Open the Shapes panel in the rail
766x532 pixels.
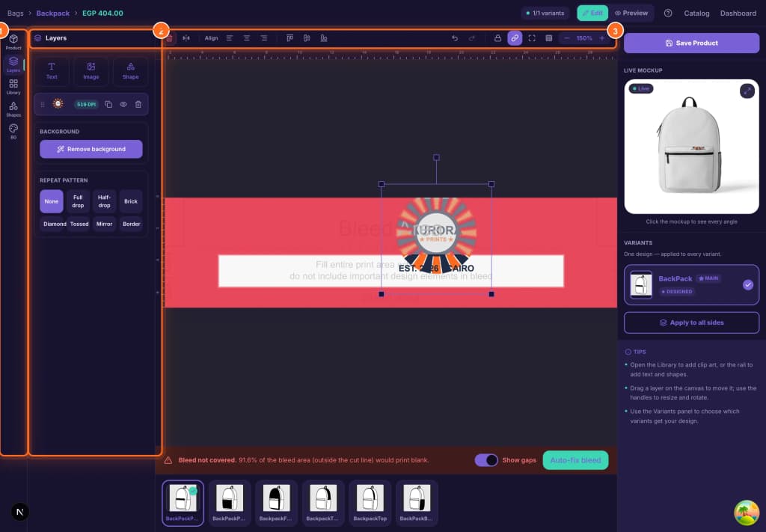13,109
